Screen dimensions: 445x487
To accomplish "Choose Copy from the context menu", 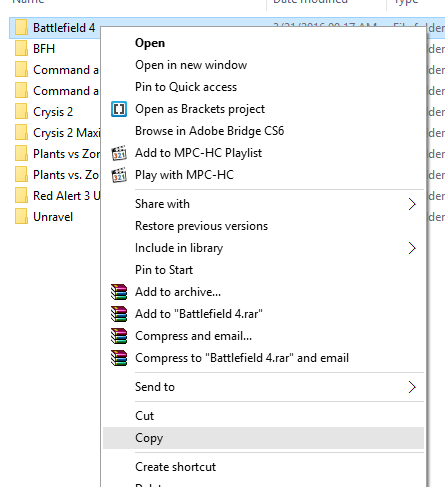I will pyautogui.click(x=263, y=438).
